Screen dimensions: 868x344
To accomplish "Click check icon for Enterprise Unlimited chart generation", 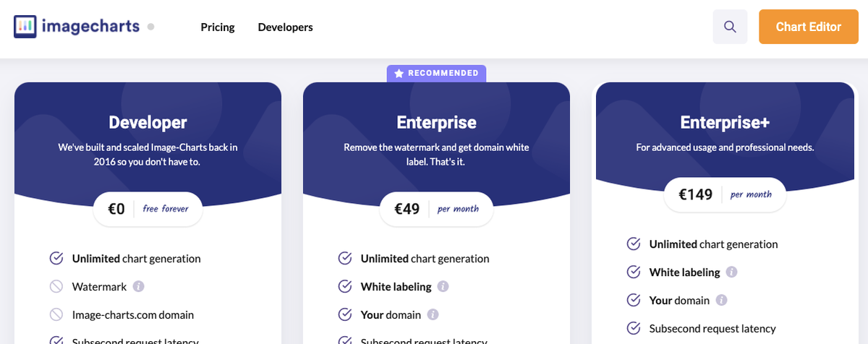I will click(345, 258).
